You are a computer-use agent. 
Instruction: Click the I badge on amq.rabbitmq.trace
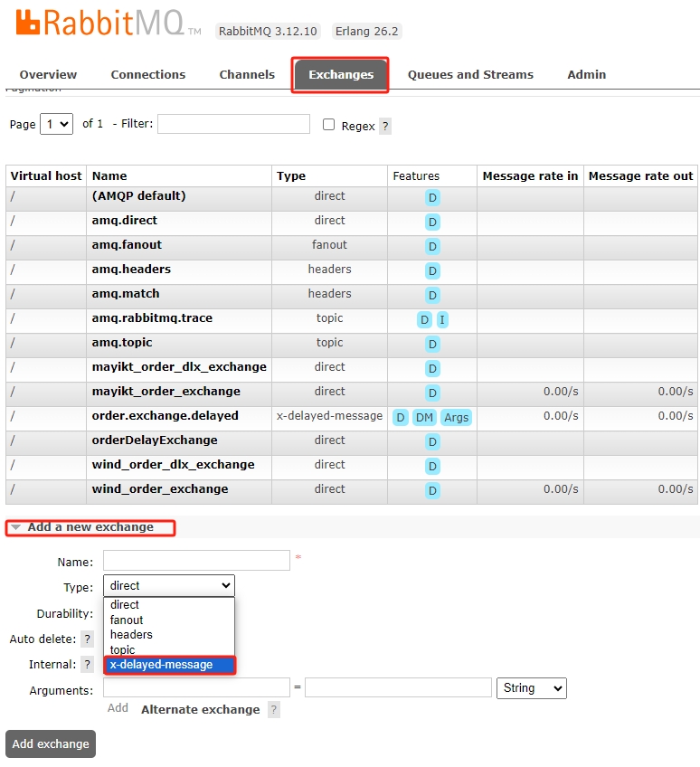[x=442, y=319]
